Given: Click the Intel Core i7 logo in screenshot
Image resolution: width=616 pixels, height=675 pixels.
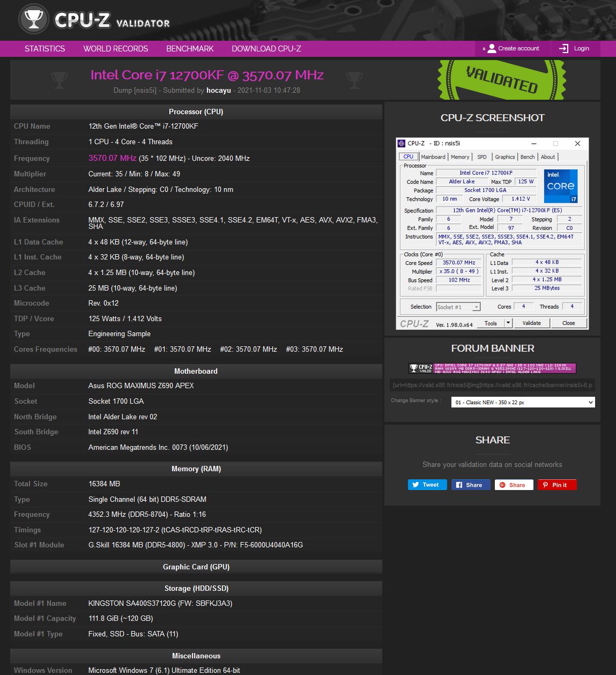Looking at the screenshot, I should (x=561, y=186).
